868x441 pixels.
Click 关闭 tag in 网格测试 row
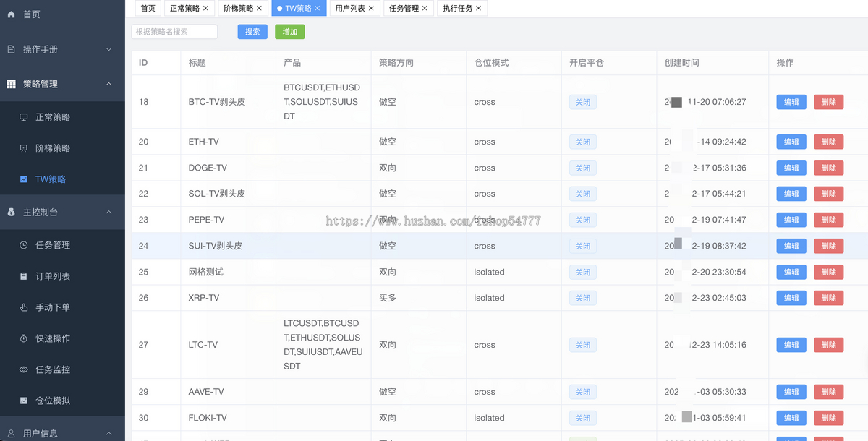583,272
